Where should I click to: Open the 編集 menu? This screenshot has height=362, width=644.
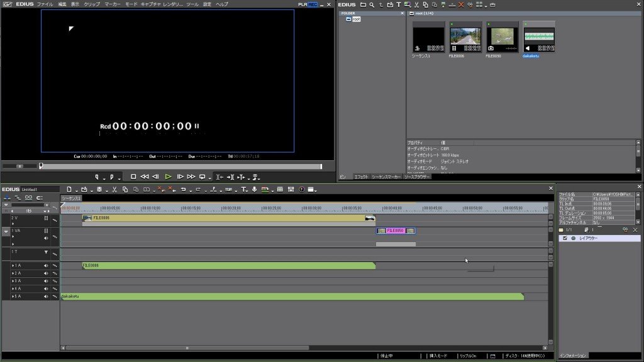click(62, 4)
